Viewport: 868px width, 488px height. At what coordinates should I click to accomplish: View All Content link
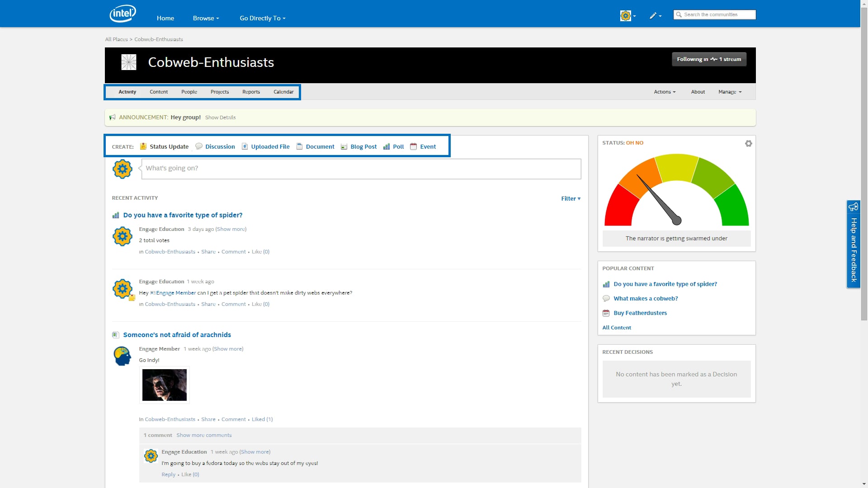click(x=617, y=328)
